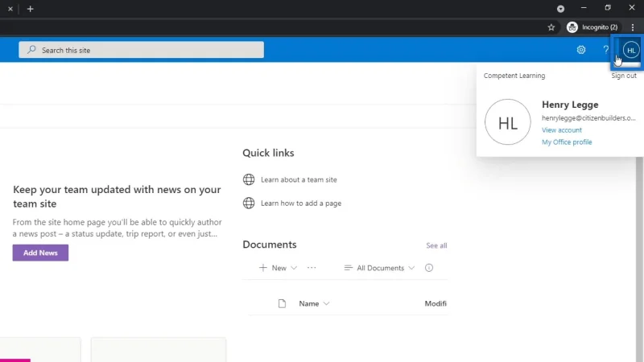Sign out of the account
Screen dimensions: 644x362
point(623,76)
